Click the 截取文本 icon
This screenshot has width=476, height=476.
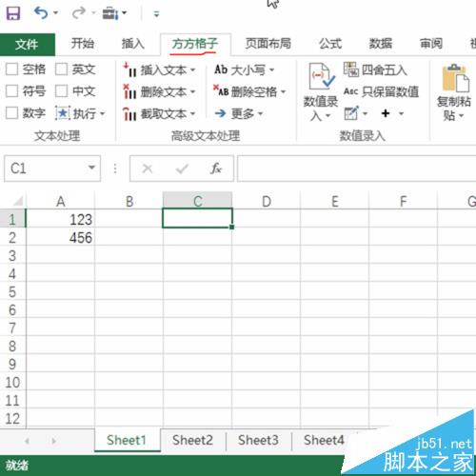pos(129,113)
